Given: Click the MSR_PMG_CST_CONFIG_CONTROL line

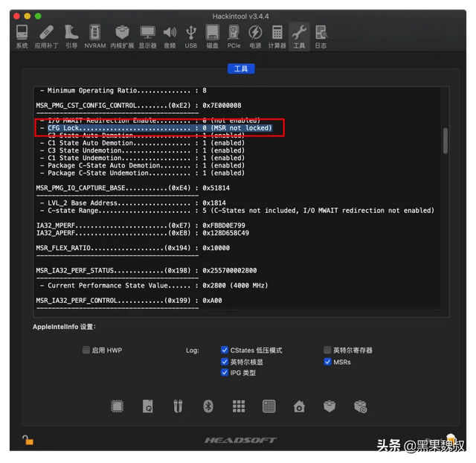Looking at the screenshot, I should 138,106.
